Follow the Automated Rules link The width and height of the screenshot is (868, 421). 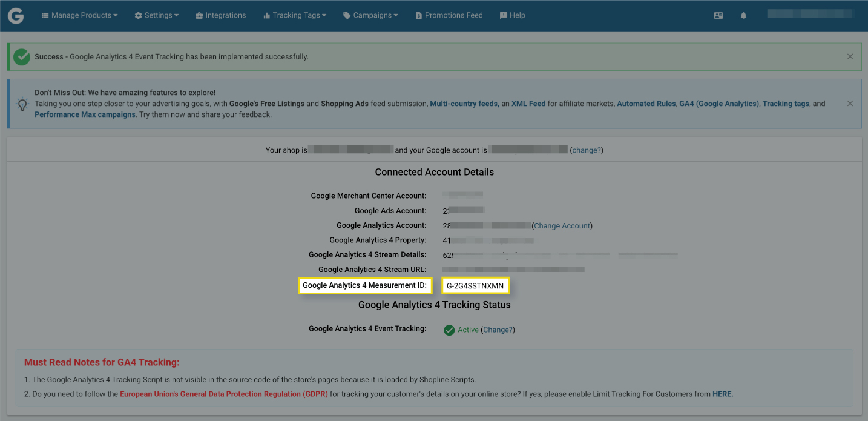tap(646, 104)
